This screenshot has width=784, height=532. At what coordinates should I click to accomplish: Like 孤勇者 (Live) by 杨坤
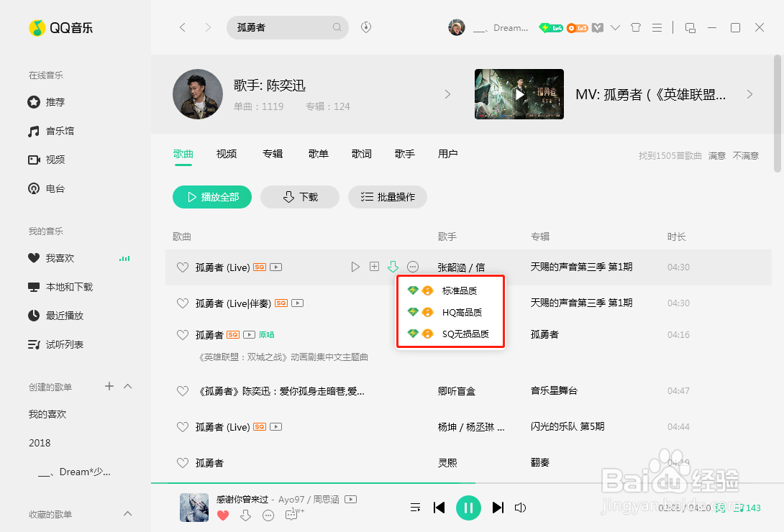coord(183,427)
